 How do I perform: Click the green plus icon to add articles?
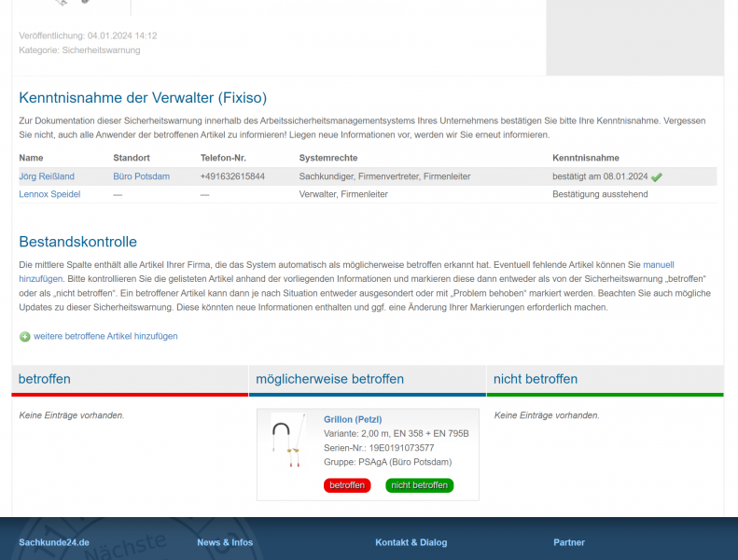tap(25, 336)
